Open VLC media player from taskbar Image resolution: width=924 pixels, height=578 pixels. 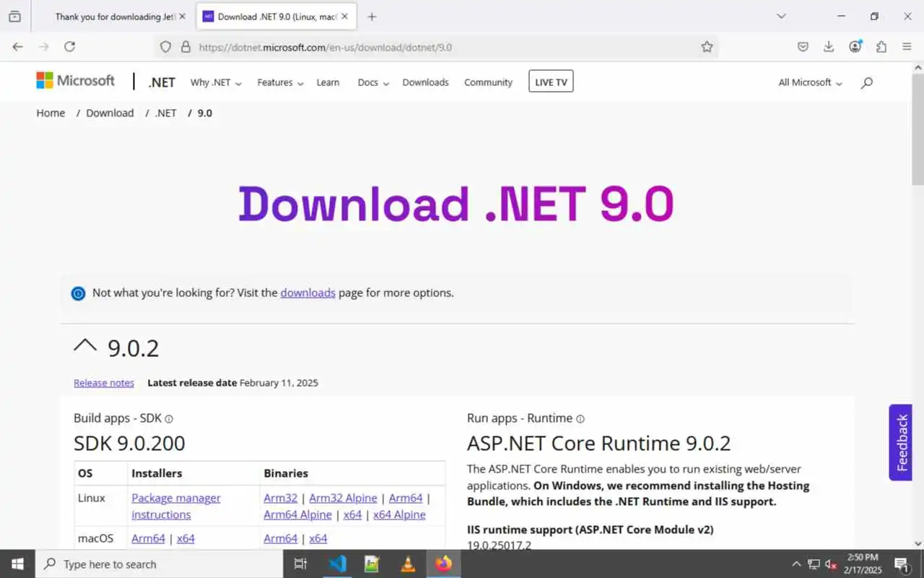click(x=408, y=564)
